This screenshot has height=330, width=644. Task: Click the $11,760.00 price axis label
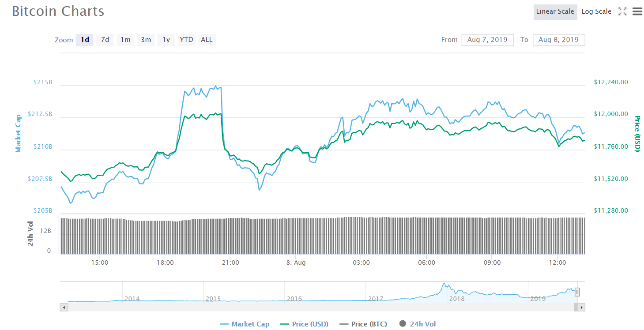click(x=611, y=146)
